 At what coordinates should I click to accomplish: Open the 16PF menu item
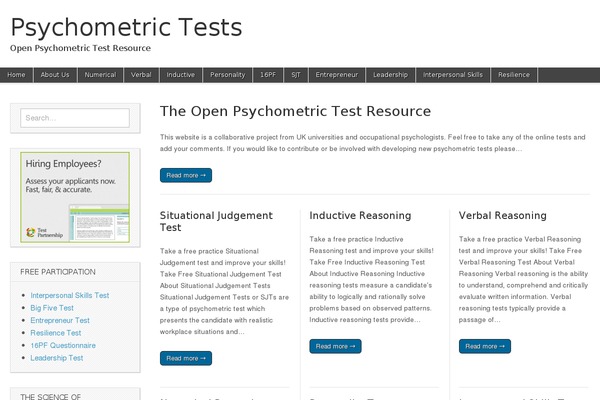[268, 75]
